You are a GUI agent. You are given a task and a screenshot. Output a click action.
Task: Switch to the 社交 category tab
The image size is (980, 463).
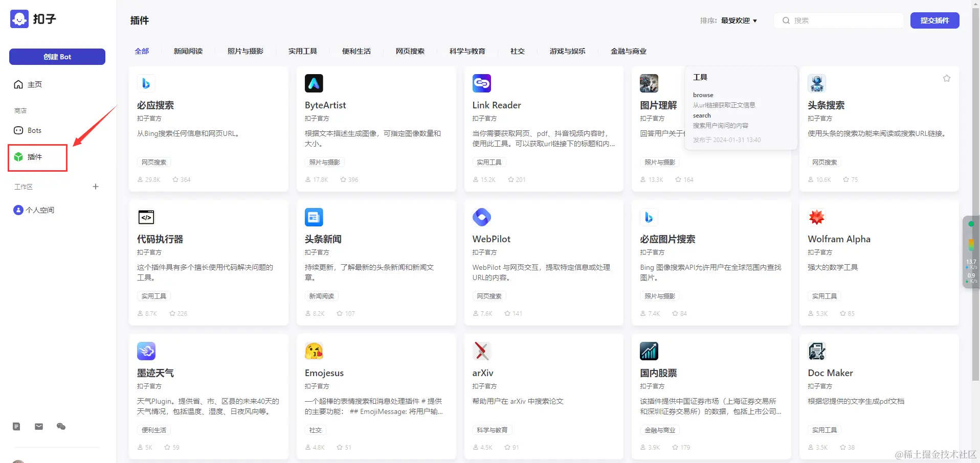[518, 51]
